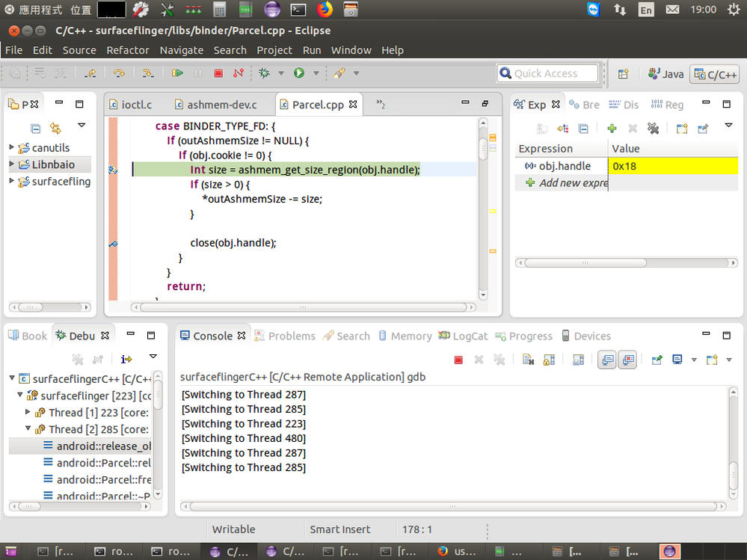Open the Memory view tab
The height and width of the screenshot is (560, 747).
pos(405,336)
